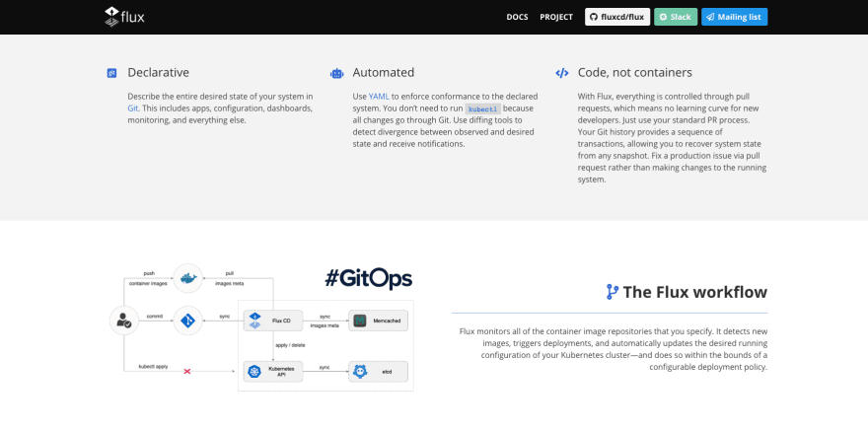This screenshot has width=868, height=430.
Task: Click the git icon beside Declarative
Action: (x=111, y=73)
